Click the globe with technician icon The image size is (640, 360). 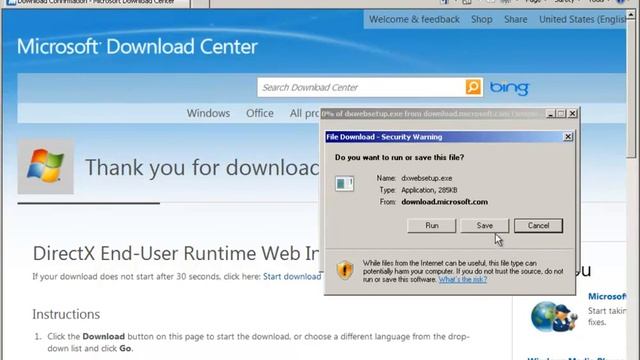(x=554, y=316)
